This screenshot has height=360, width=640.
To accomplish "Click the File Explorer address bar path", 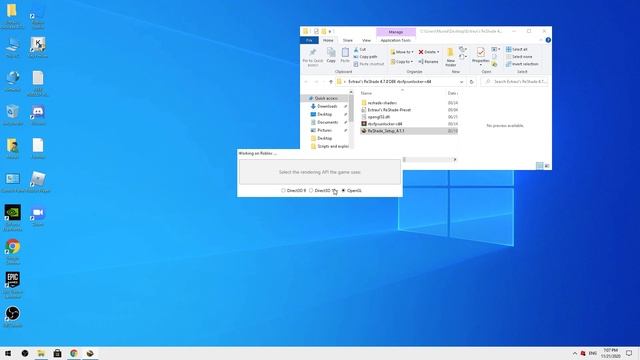I will coord(390,82).
